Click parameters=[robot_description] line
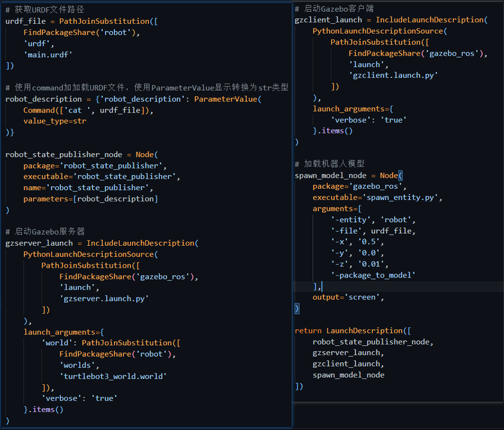504x430 pixels. [90, 199]
